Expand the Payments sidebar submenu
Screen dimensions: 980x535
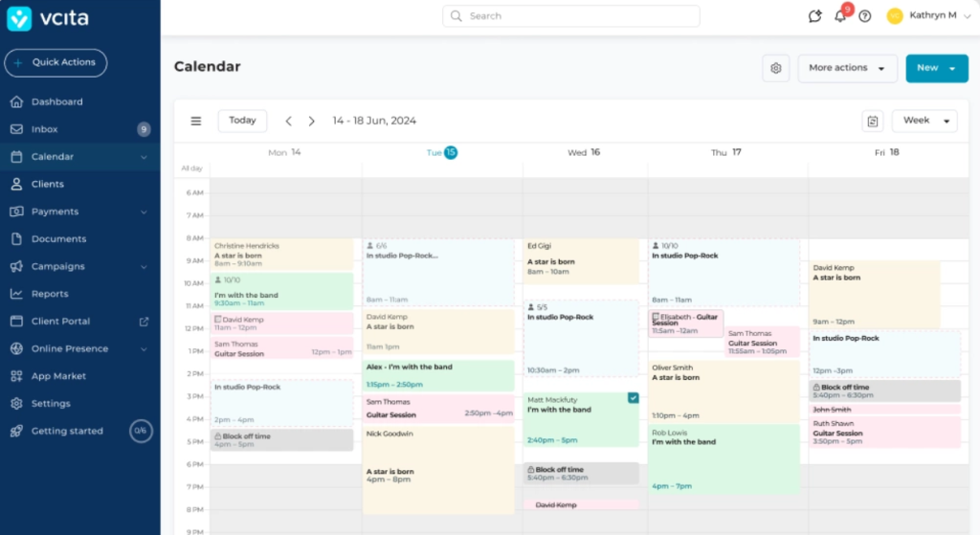(144, 212)
